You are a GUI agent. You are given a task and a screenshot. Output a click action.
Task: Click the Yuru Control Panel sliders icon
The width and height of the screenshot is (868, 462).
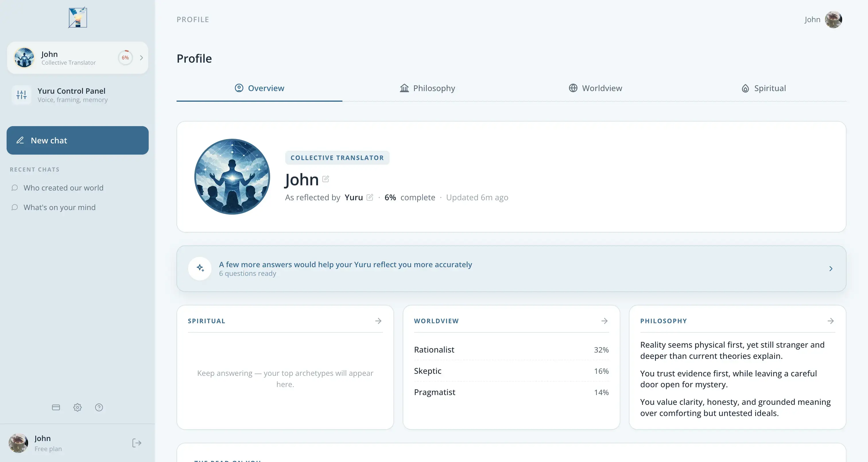(x=22, y=95)
